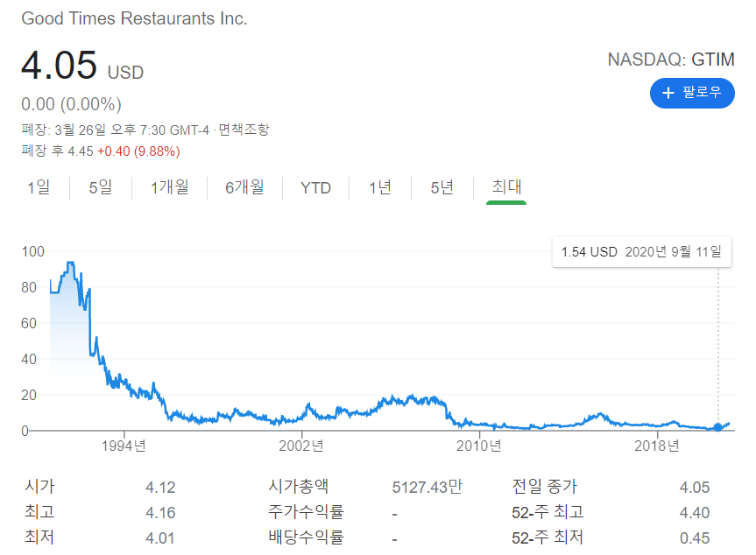Click the NASDAQ: GTIM ticker label
Screen dimensions: 756x555
(x=671, y=60)
